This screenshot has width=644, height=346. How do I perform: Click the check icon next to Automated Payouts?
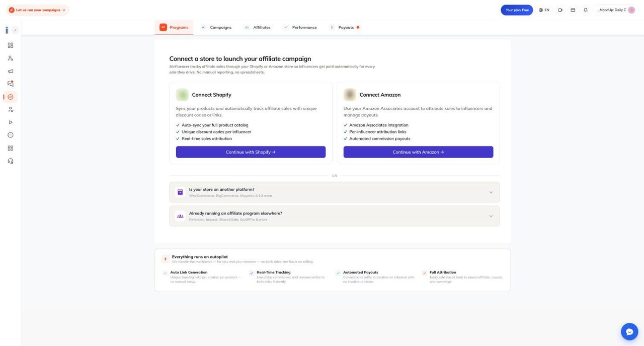pyautogui.click(x=338, y=273)
